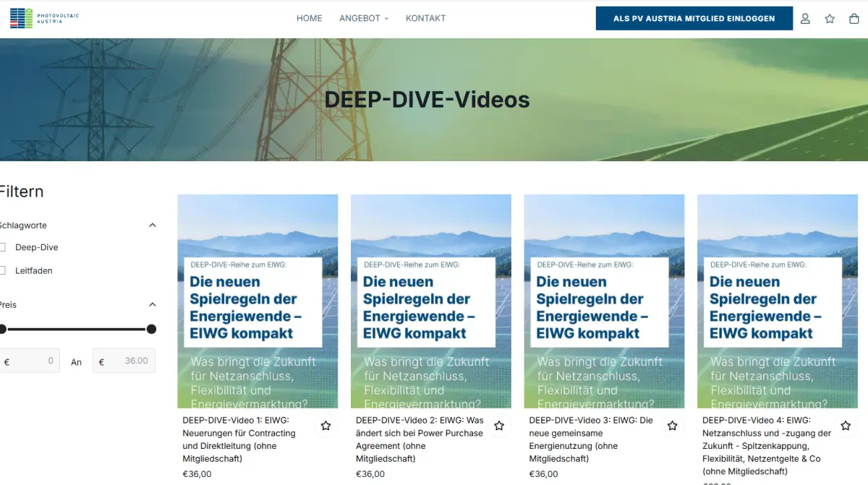The width and height of the screenshot is (868, 485).
Task: Open the DEEP-DIVE-Video 3 product thumbnail
Action: tap(604, 301)
